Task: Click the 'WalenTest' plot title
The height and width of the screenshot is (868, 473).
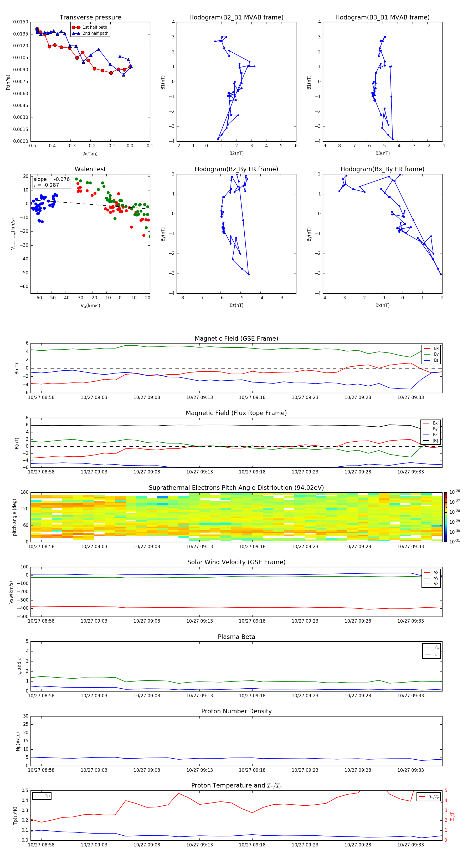Action: 90,169
